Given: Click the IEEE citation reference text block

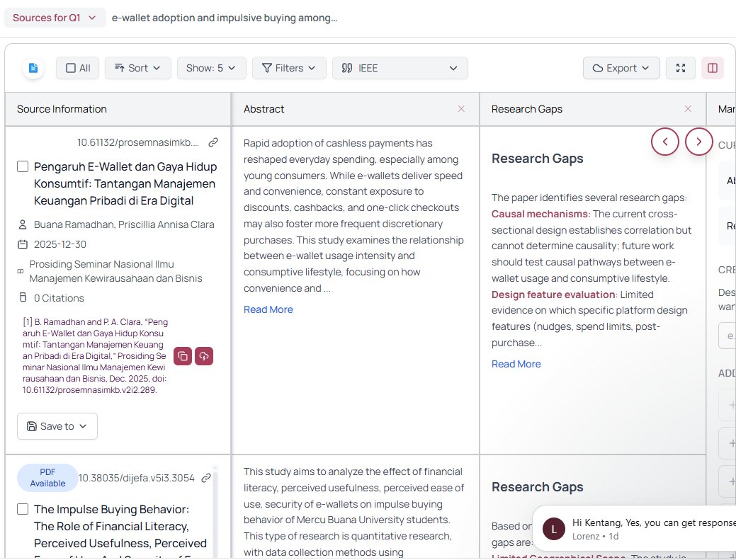Looking at the screenshot, I should click(x=96, y=356).
